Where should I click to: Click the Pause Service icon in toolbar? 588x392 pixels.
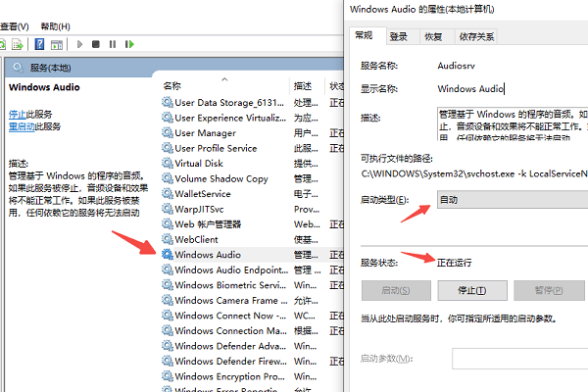[x=112, y=44]
